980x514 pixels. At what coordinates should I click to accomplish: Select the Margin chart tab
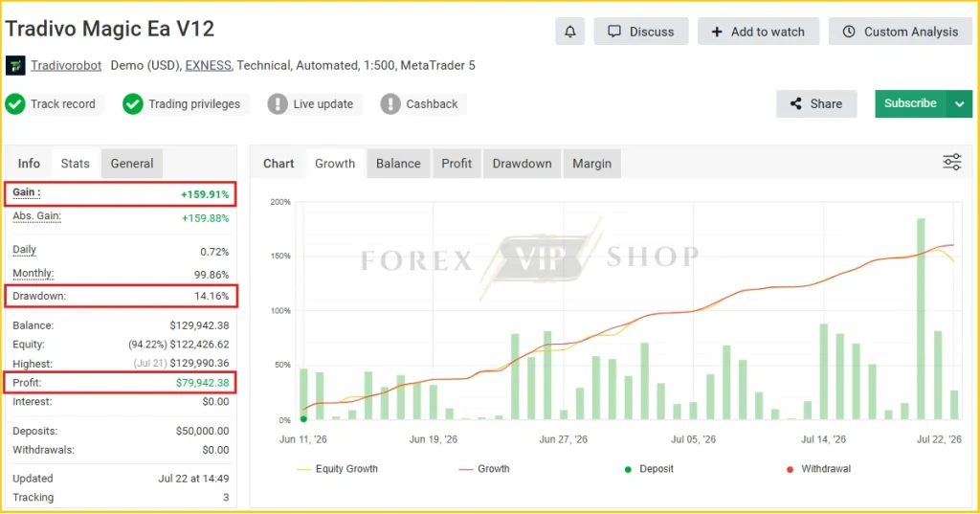point(591,164)
